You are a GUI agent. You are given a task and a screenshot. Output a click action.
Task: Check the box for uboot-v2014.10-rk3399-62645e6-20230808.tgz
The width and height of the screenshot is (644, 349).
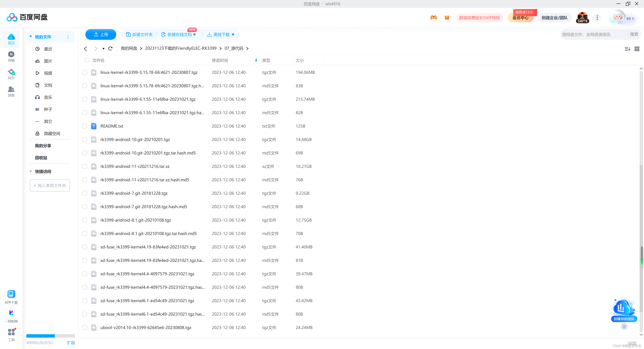pos(85,328)
